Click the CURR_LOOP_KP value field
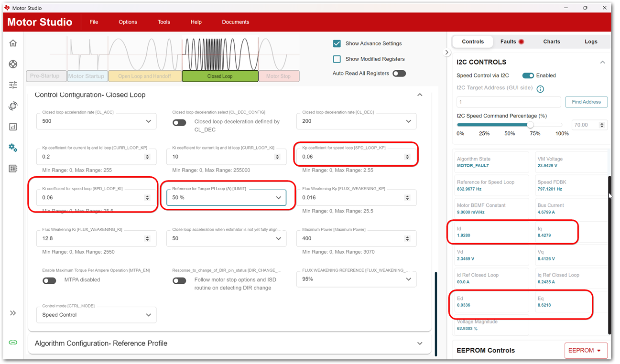 (96, 157)
